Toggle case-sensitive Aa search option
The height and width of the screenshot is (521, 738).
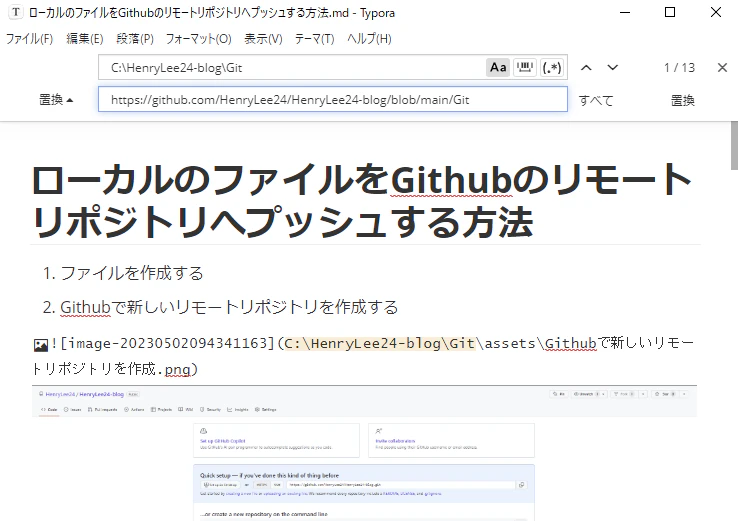(498, 68)
